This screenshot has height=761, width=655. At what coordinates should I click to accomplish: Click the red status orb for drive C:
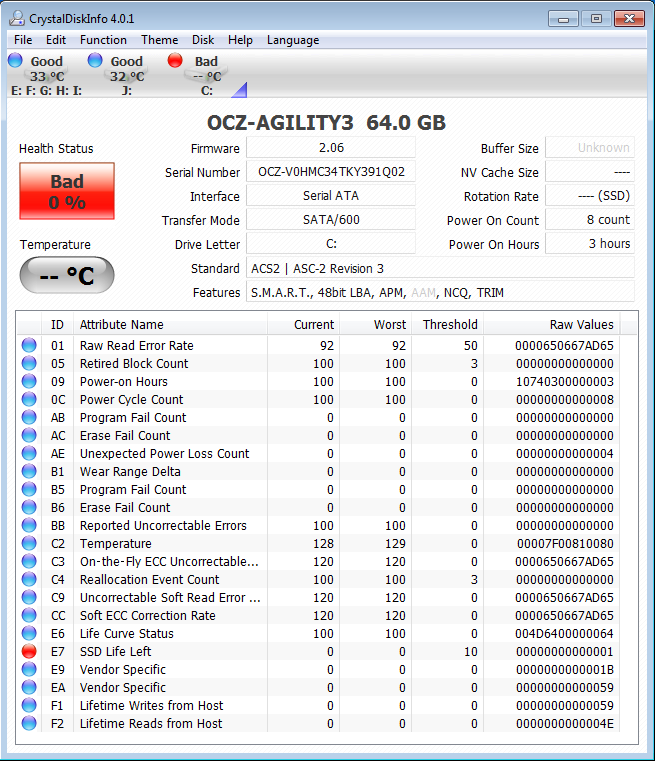coord(175,60)
